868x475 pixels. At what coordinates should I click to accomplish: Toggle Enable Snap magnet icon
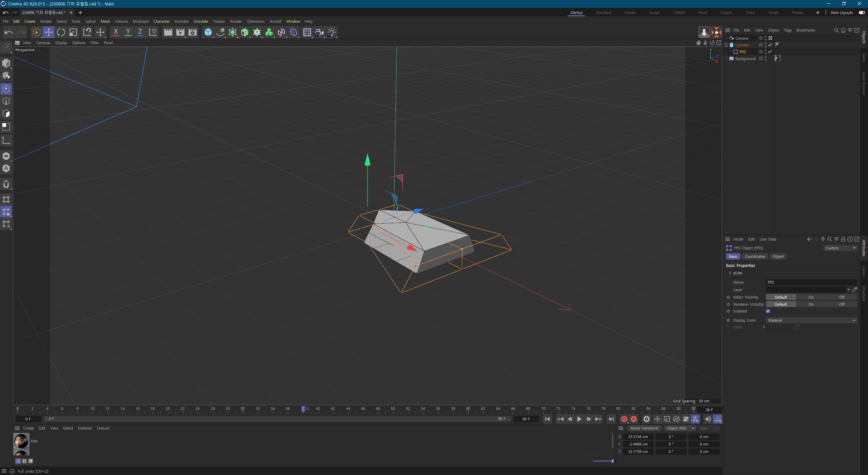click(x=6, y=184)
